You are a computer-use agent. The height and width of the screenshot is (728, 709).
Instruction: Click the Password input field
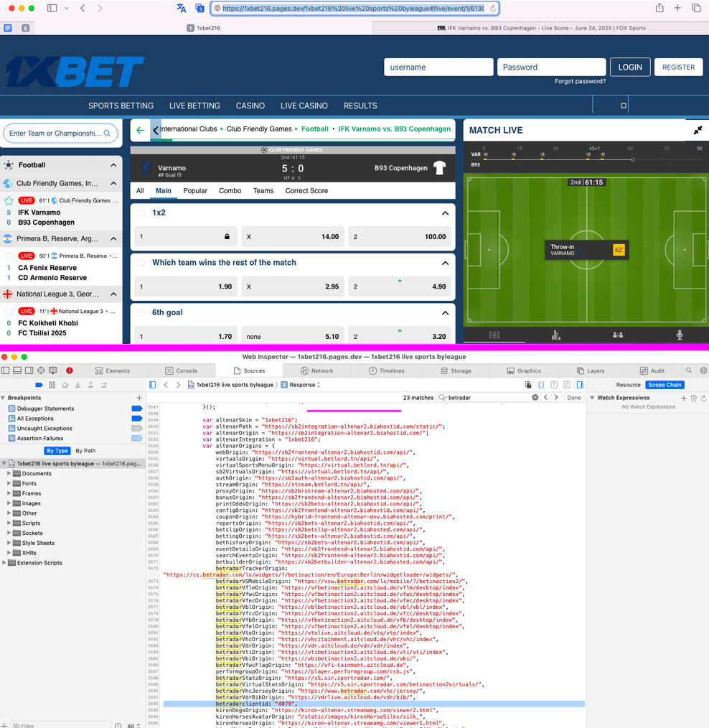[551, 67]
